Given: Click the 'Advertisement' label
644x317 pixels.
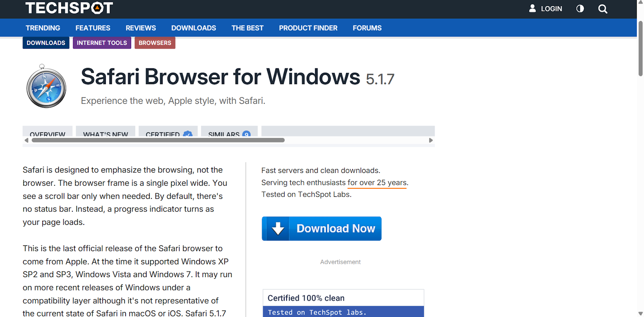Looking at the screenshot, I should 341,262.
